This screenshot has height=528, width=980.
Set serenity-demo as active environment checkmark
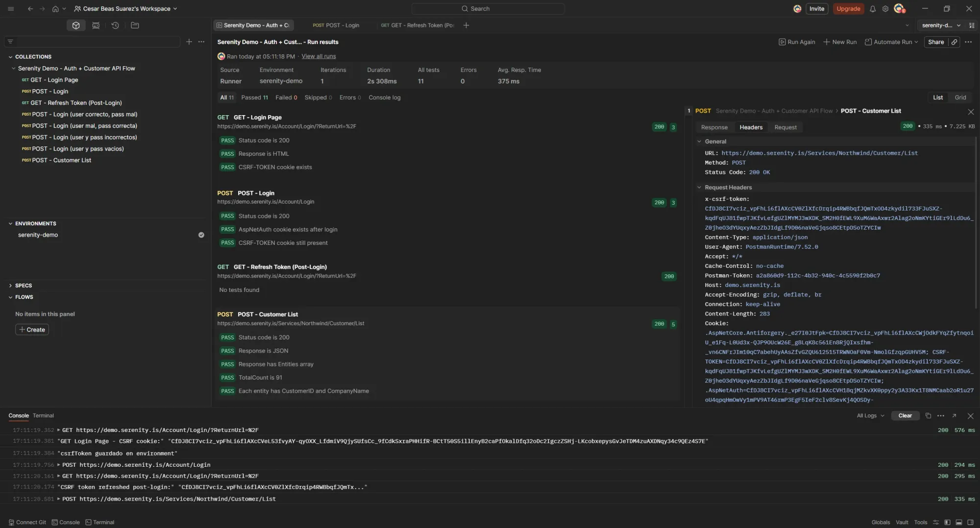(201, 235)
